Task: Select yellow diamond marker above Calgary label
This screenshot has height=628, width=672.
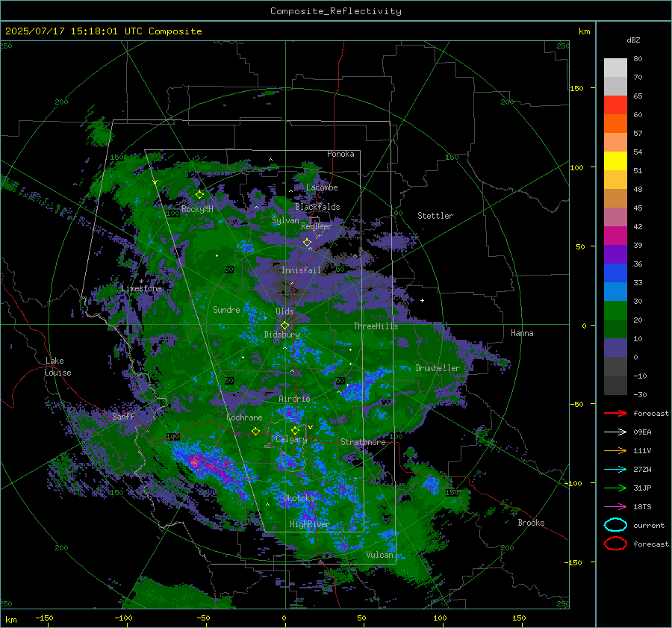Action: (x=295, y=430)
